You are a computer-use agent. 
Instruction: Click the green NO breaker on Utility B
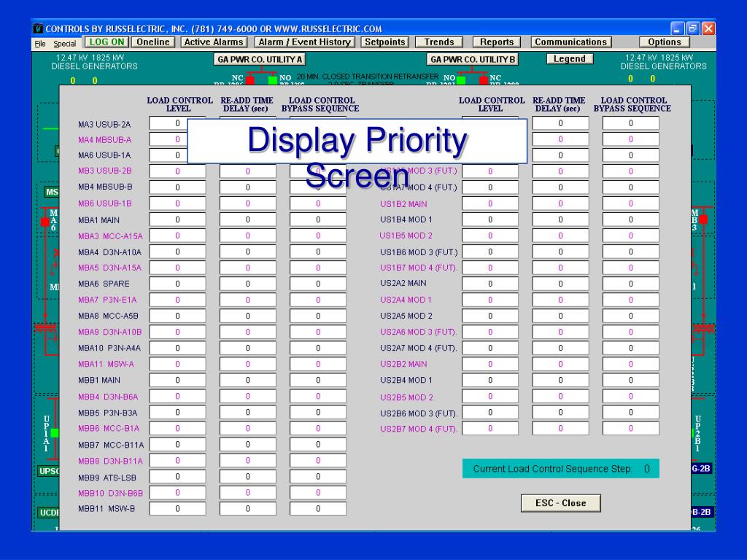click(x=461, y=80)
